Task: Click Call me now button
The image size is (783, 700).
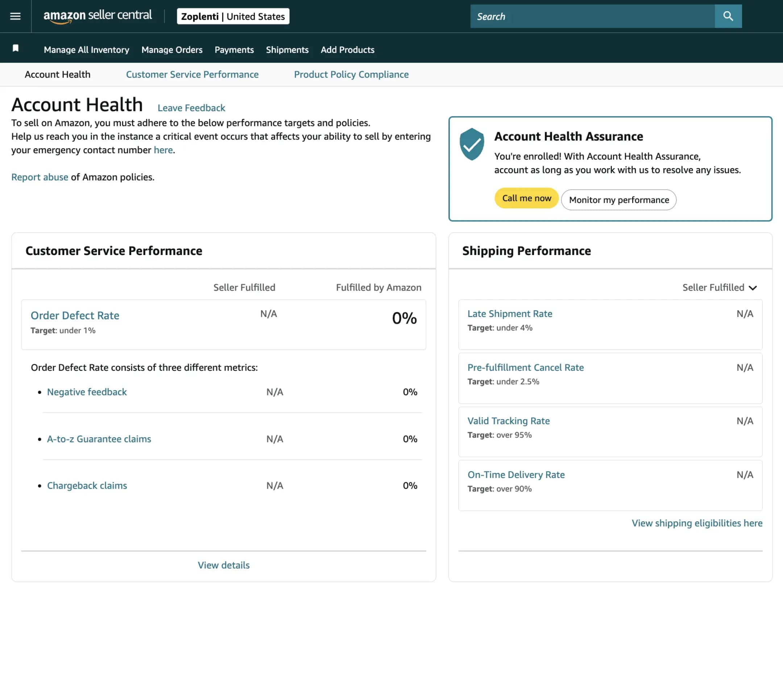Action: coord(526,198)
